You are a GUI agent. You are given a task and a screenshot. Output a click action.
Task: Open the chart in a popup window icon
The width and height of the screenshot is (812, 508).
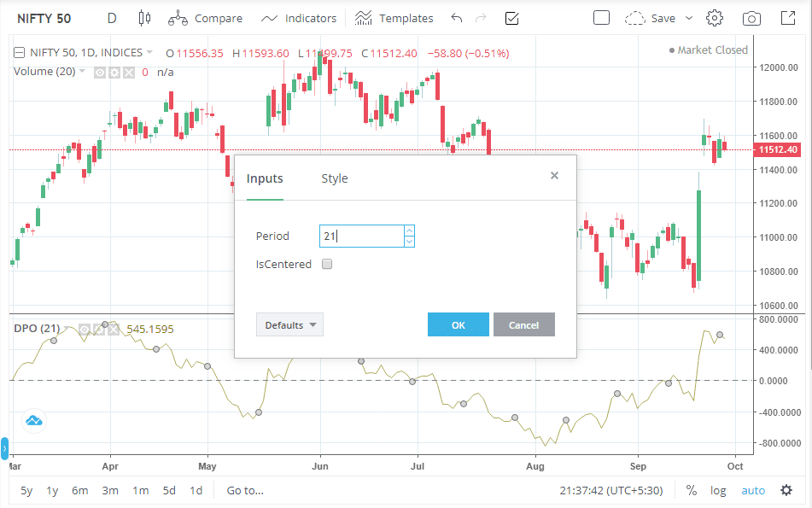(x=787, y=18)
